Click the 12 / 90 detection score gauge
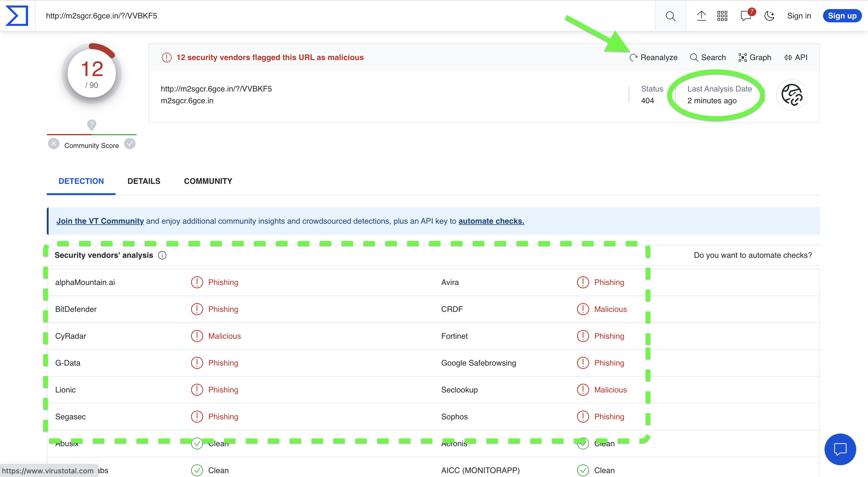Image resolution: width=868 pixels, height=477 pixels. (92, 73)
